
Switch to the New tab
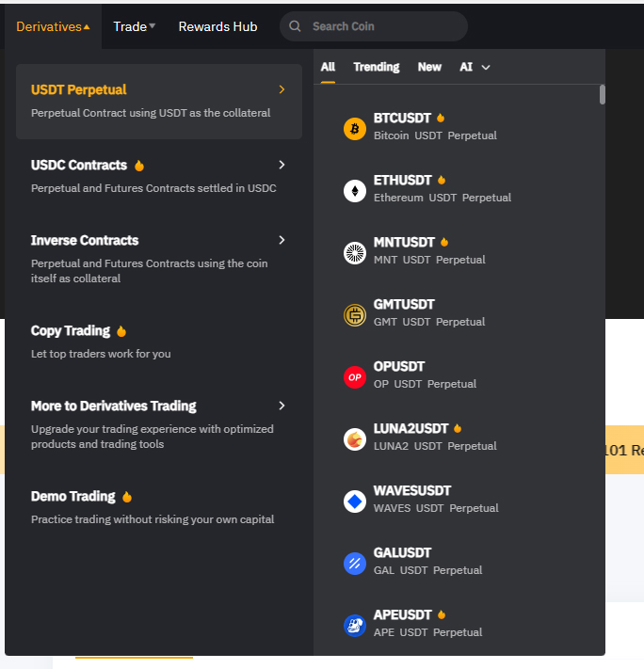click(x=429, y=67)
